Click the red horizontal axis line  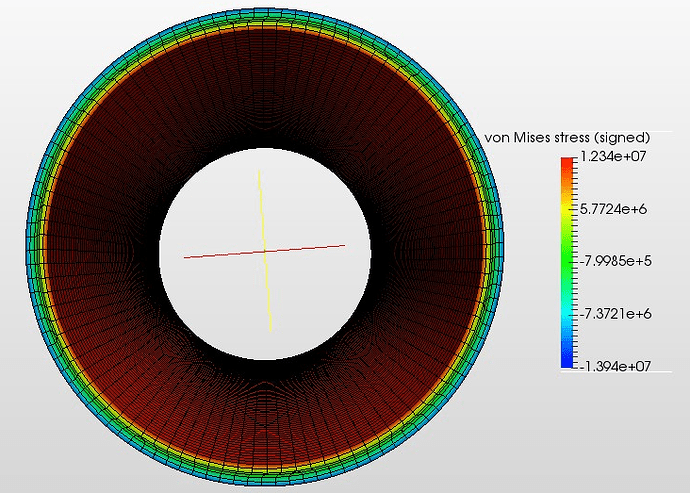(264, 251)
